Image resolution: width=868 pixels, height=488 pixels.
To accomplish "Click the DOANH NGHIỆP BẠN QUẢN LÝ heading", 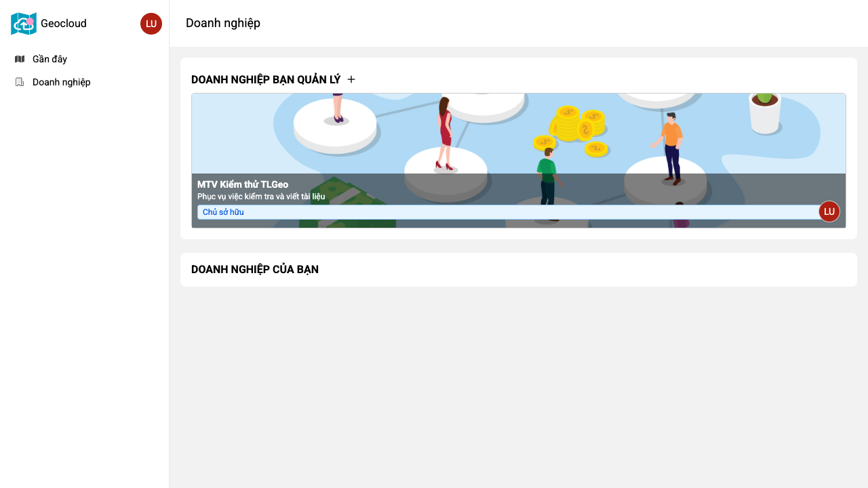I will [266, 79].
